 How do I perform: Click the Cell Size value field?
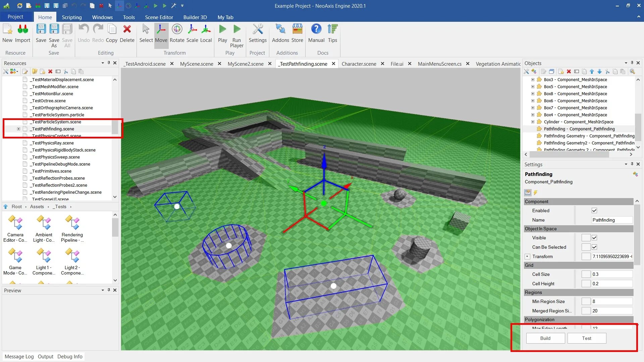(x=612, y=274)
